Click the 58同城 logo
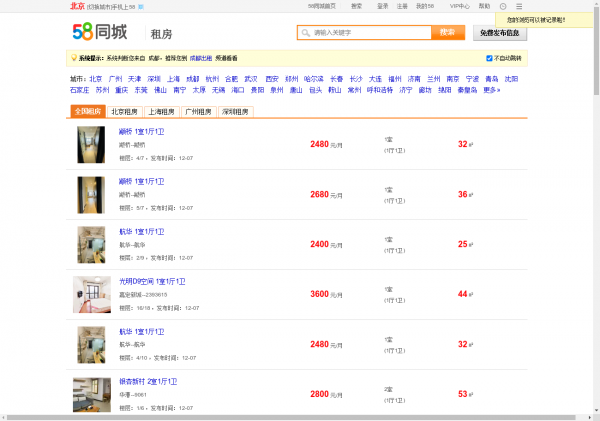This screenshot has width=600, height=421. tap(99, 33)
